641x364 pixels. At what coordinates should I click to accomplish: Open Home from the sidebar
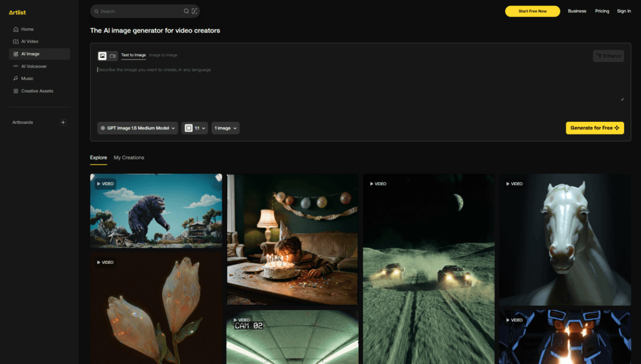pos(27,29)
